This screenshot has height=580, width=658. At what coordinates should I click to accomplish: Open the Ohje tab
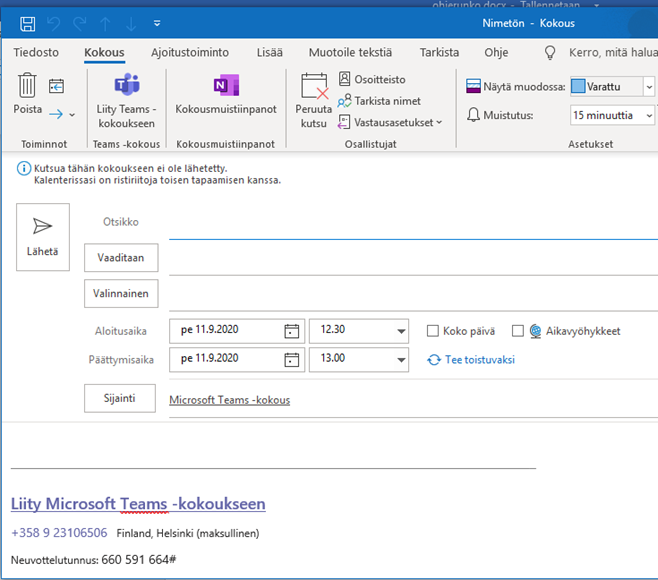(496, 52)
